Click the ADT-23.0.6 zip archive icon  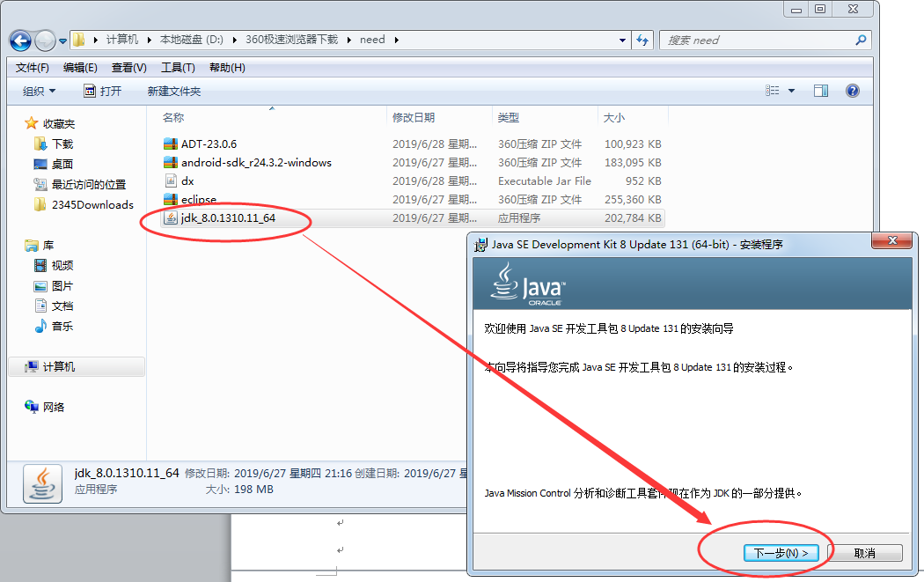tap(171, 144)
